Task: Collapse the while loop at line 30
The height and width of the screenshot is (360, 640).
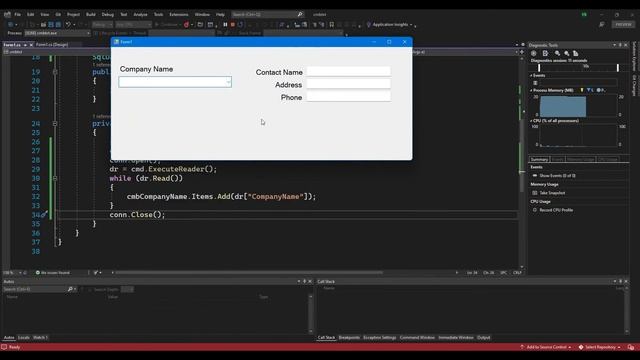Action: pos(55,178)
